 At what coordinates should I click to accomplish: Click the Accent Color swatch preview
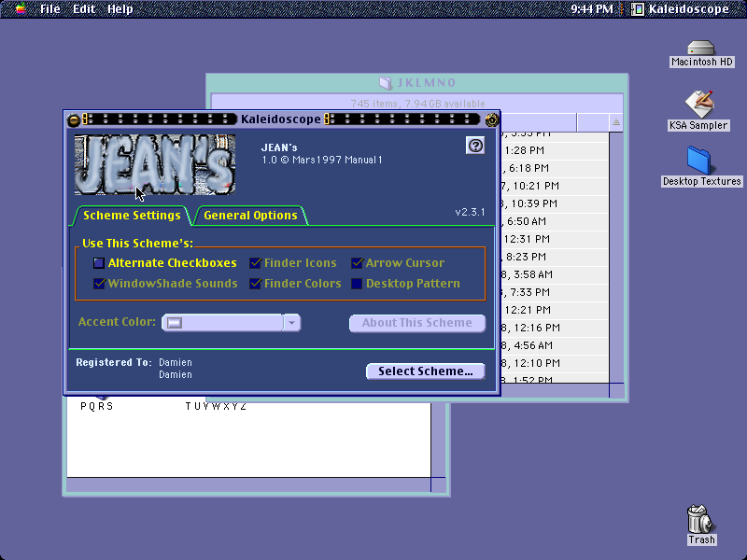[175, 323]
